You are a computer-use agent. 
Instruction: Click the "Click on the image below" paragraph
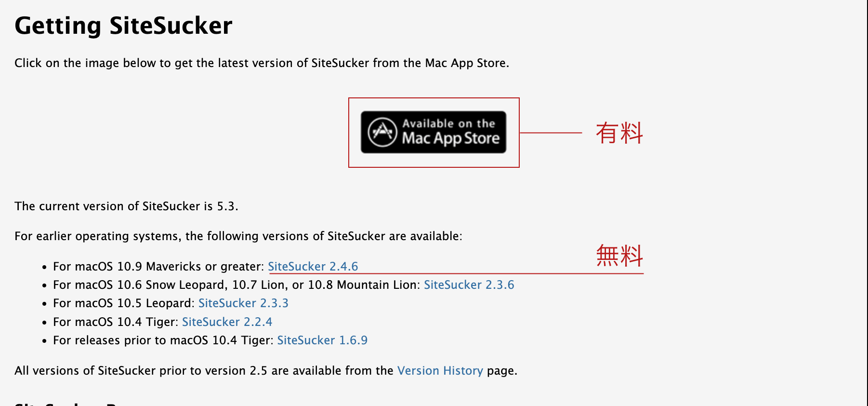click(262, 63)
